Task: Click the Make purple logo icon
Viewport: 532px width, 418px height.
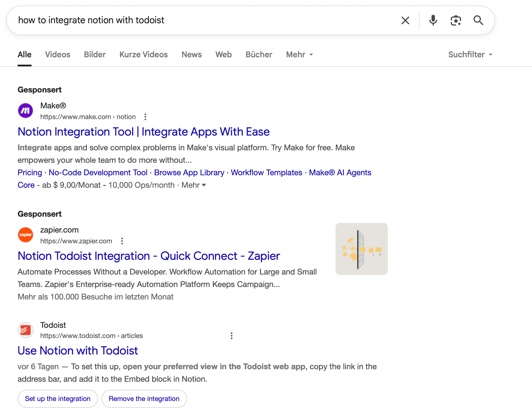Action: 26,111
